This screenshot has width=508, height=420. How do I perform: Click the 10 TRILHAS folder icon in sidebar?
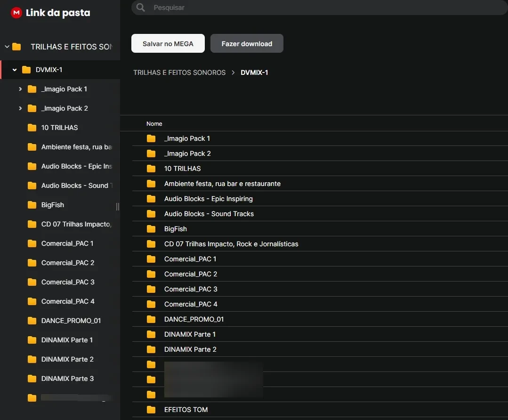tap(32, 128)
